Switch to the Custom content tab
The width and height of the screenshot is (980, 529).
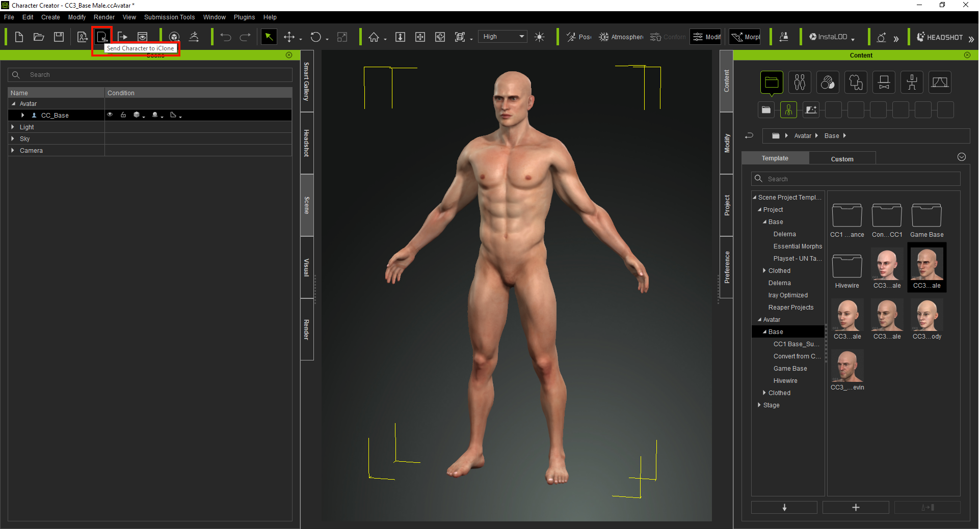tap(842, 159)
